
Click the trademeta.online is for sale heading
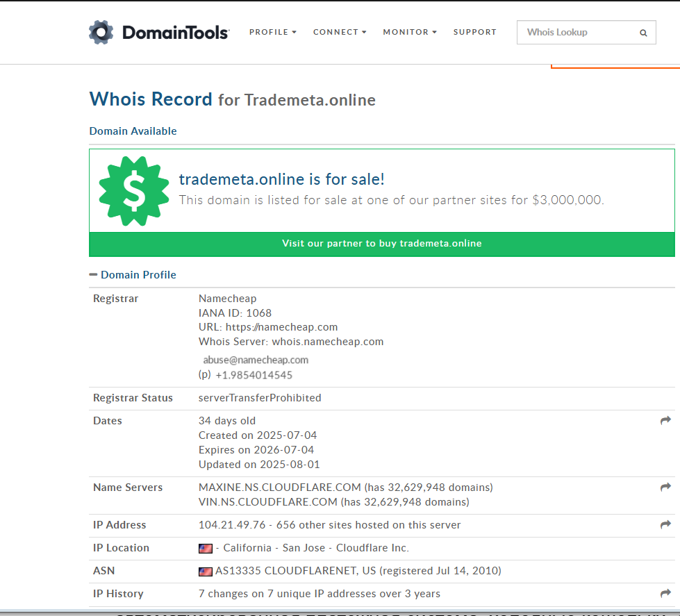[282, 179]
